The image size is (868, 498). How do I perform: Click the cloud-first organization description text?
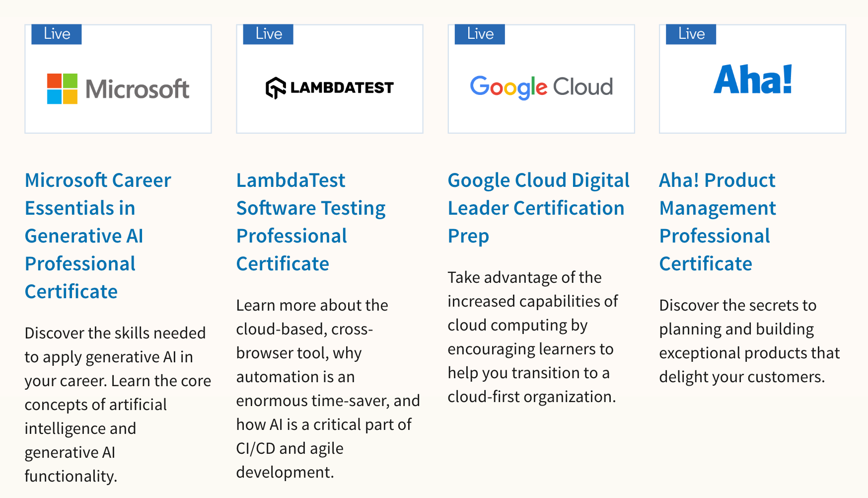tap(533, 337)
